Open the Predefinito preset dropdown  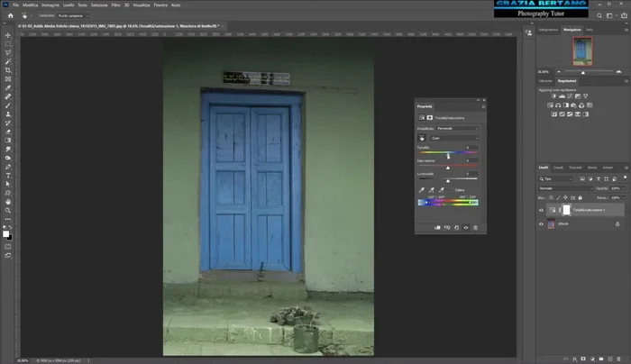coord(458,128)
